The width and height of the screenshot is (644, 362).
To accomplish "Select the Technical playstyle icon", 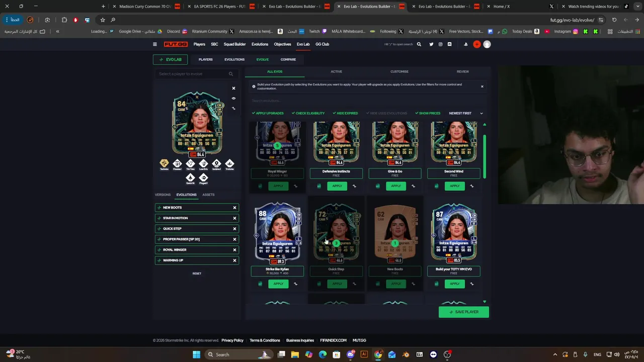I will click(x=164, y=163).
